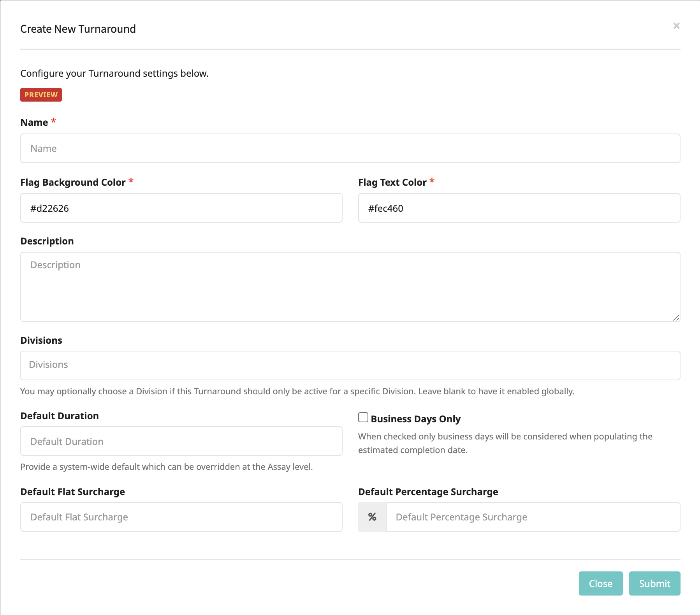The width and height of the screenshot is (700, 615).
Task: Click the Default Duration field label
Action: (59, 416)
